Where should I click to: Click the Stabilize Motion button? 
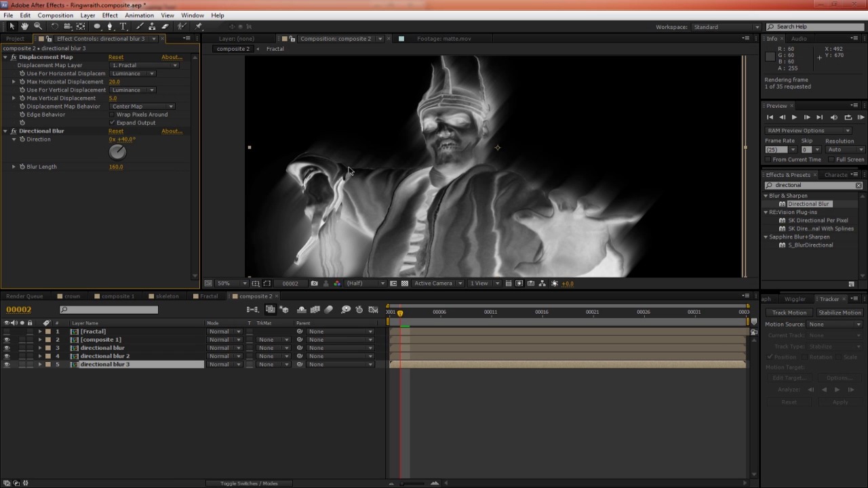(840, 312)
